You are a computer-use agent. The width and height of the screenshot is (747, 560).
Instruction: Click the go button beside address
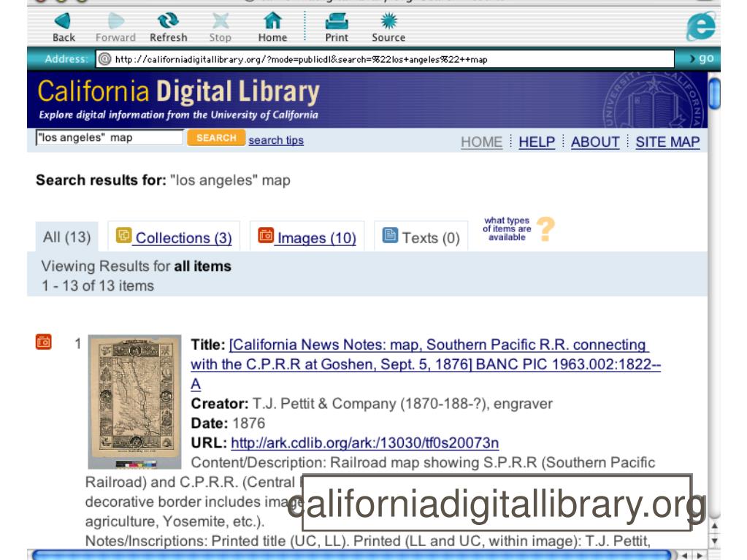pyautogui.click(x=702, y=58)
